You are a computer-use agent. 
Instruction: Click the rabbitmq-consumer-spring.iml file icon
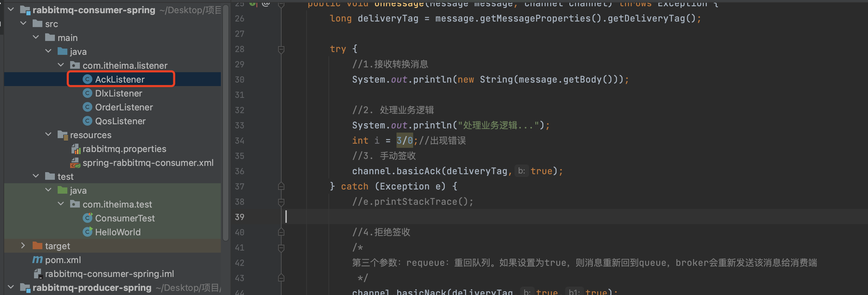pyautogui.click(x=38, y=274)
